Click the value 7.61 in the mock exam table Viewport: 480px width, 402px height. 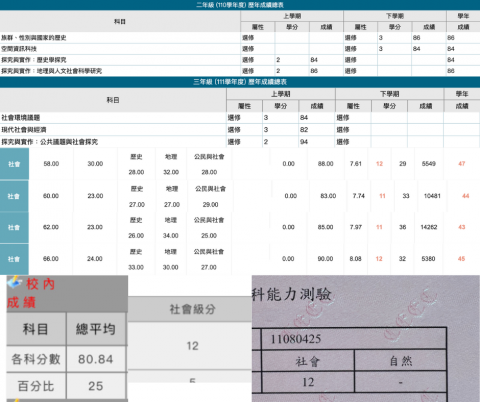click(x=356, y=164)
